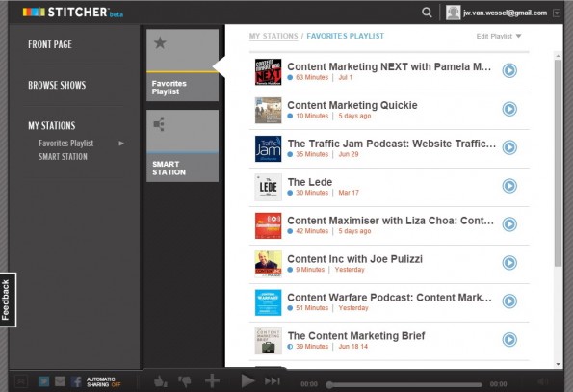Play Content Warfare Podcast
The height and width of the screenshot is (392, 573).
[x=509, y=301]
